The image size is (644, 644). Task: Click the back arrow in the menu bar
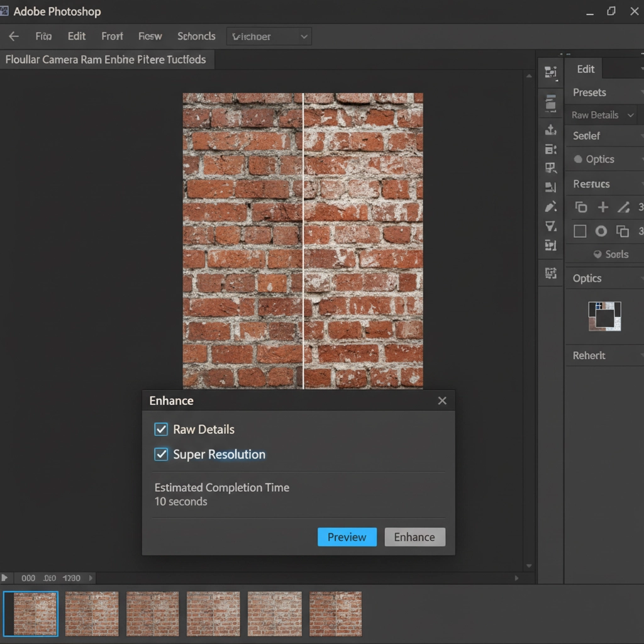click(x=14, y=36)
